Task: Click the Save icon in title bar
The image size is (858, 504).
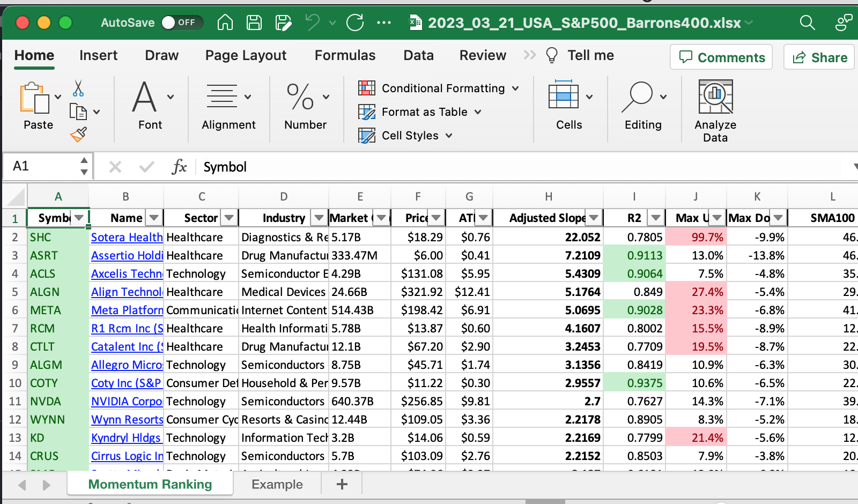Action: (x=254, y=23)
